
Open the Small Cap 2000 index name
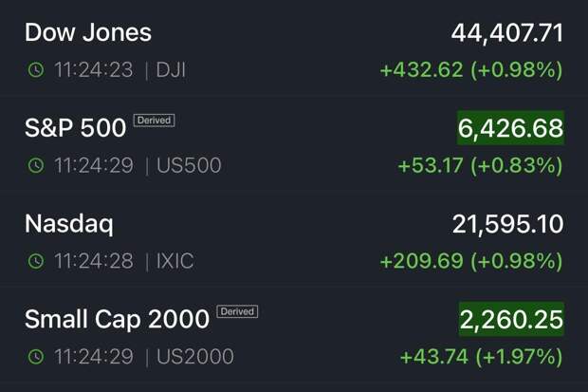(x=117, y=320)
